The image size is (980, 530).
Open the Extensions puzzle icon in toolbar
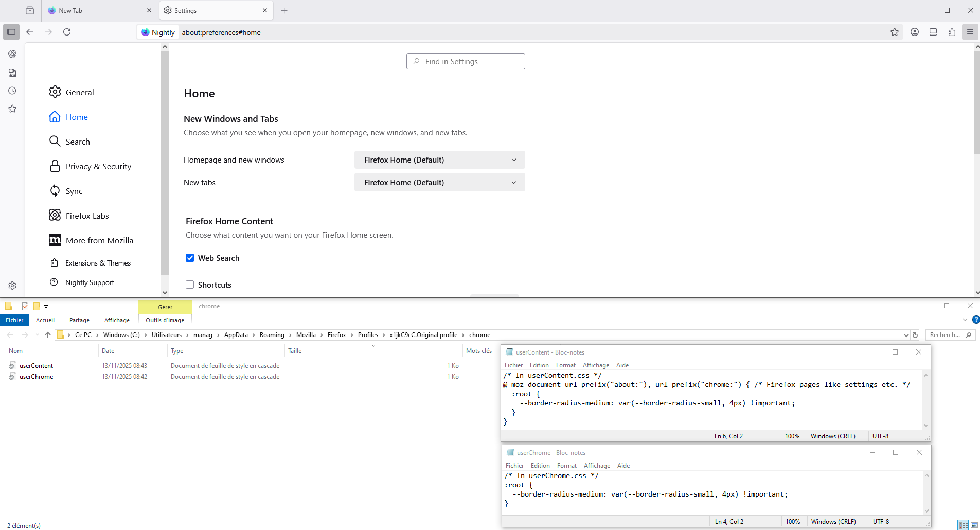pos(952,32)
